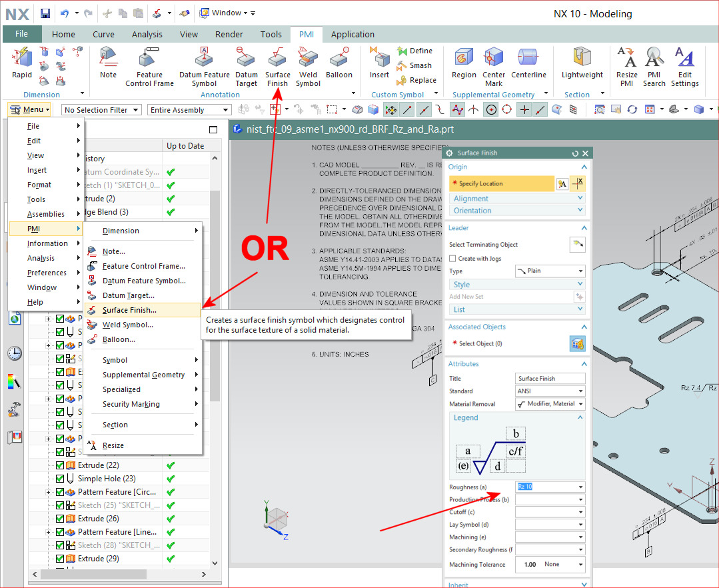The image size is (719, 588).
Task: Choose Surface Finish... from PMI menu
Action: (x=143, y=310)
